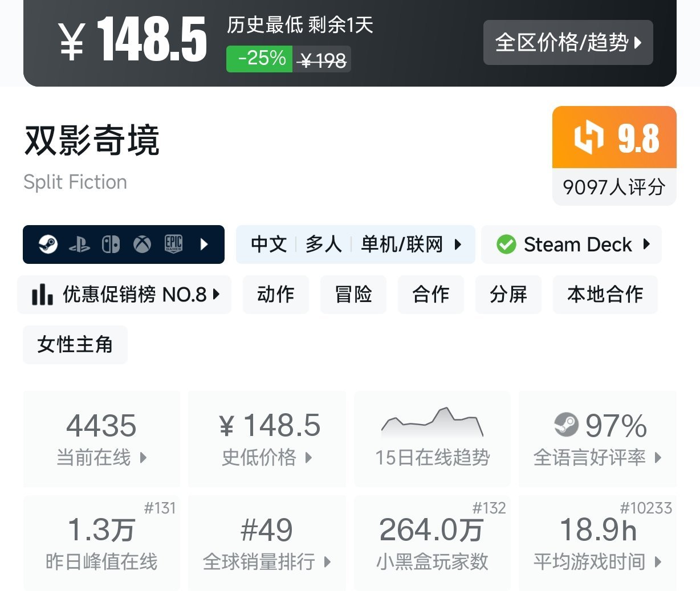Select the 动作 tag
Image resolution: width=700 pixels, height=591 pixels.
click(x=276, y=295)
